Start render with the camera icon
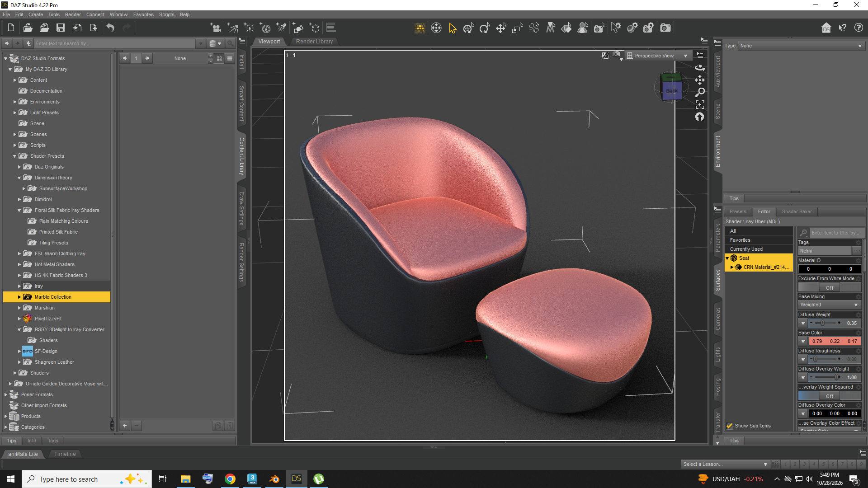Screen dimensions: 868x488 (665, 28)
